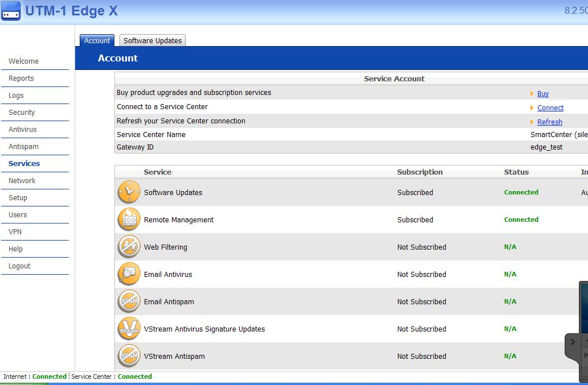Click the orange arrow beside Connect
This screenshot has width=588, height=385.
click(x=532, y=107)
